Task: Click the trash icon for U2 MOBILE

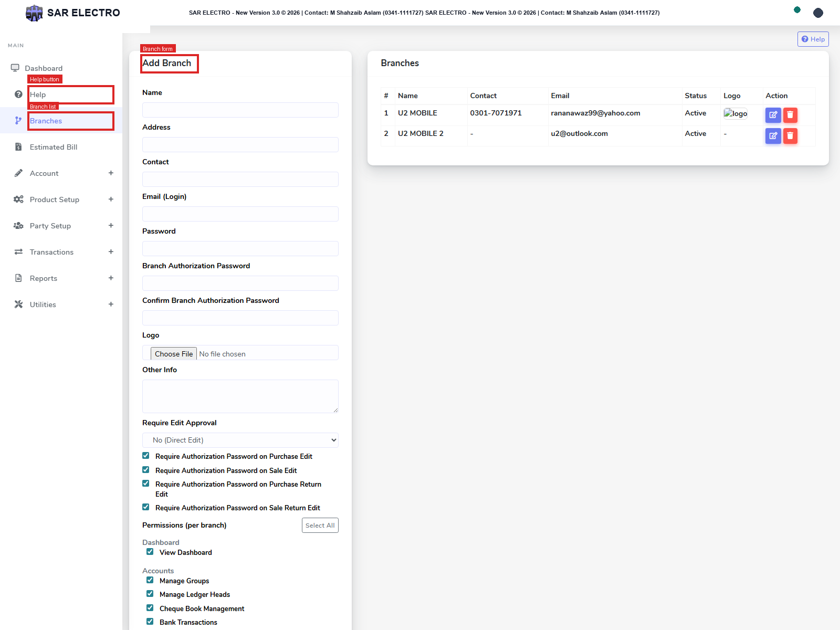Action: point(790,115)
